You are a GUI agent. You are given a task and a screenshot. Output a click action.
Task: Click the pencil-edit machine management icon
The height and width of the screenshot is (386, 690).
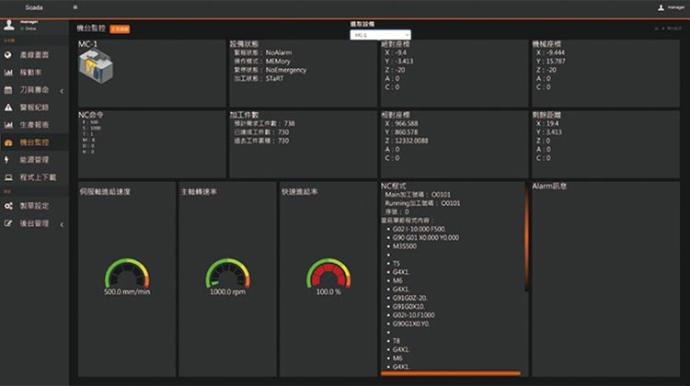pyautogui.click(x=8, y=224)
